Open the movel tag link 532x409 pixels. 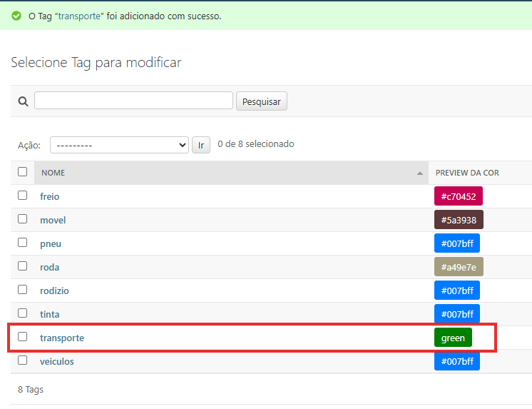click(53, 220)
